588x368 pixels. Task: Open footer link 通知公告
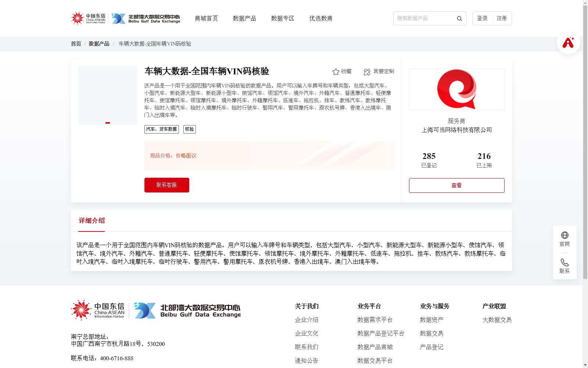(306, 361)
